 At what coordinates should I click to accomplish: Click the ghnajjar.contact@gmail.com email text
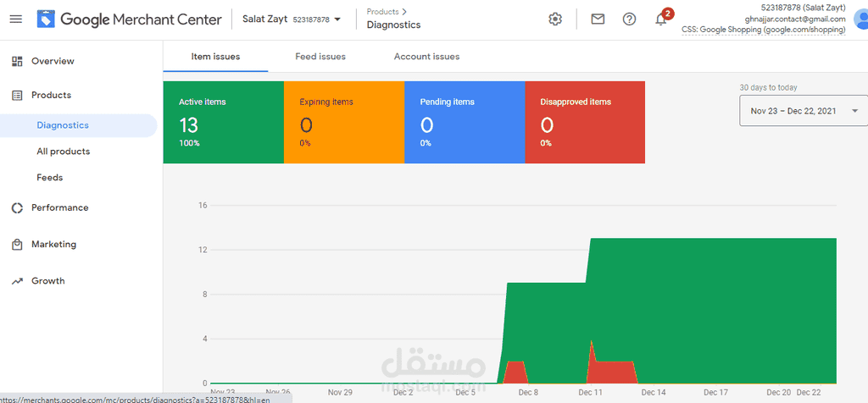[x=795, y=19]
